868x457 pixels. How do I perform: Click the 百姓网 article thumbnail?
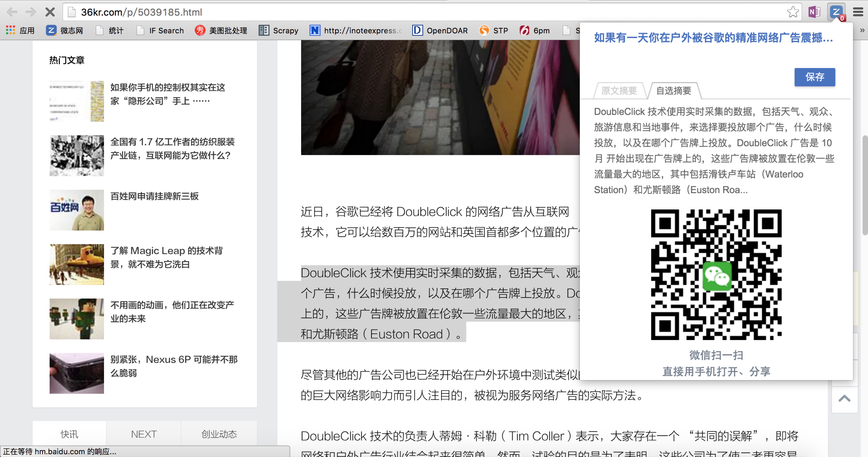tap(77, 210)
